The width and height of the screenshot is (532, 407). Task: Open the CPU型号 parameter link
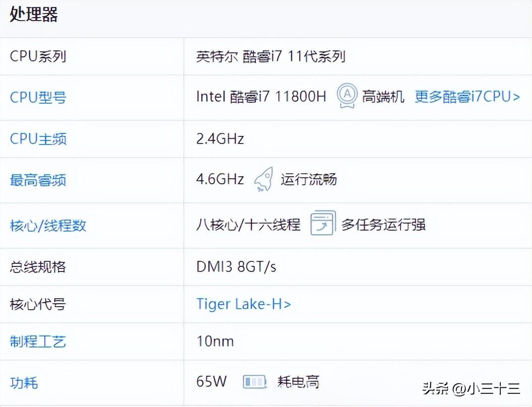(38, 98)
